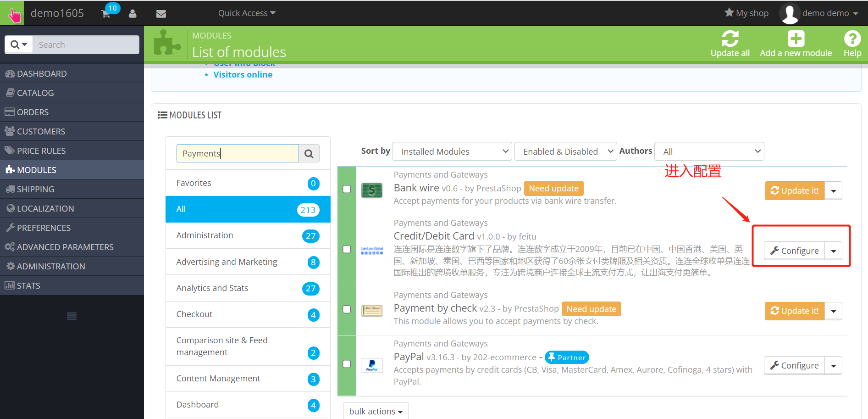Tick the Bank wire module checkbox
Viewport: 868px width, 419px height.
click(x=347, y=189)
